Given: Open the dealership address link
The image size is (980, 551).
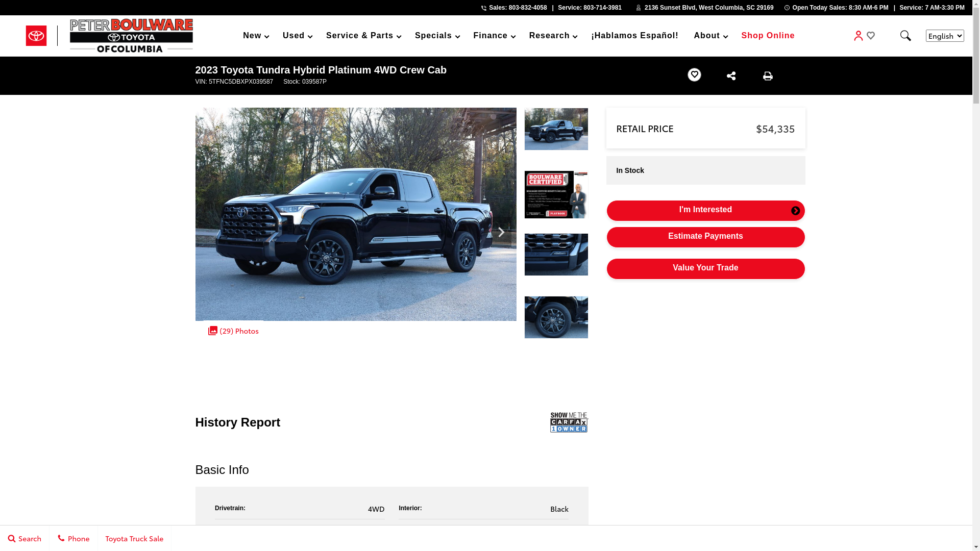Looking at the screenshot, I should (x=708, y=8).
